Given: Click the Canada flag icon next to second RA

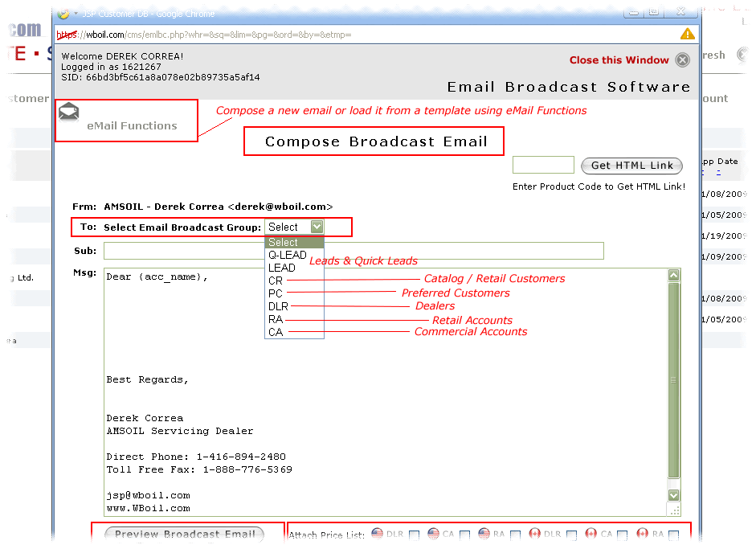Looking at the screenshot, I should [642, 533].
